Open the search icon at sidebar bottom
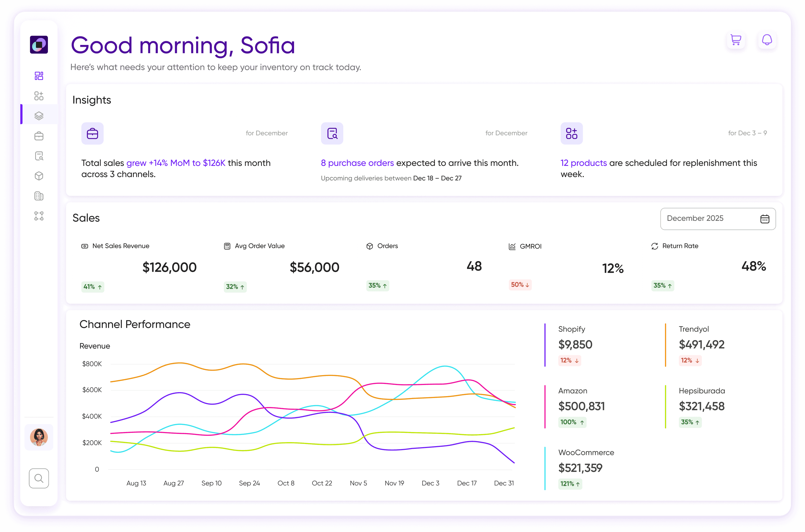 pyautogui.click(x=39, y=478)
